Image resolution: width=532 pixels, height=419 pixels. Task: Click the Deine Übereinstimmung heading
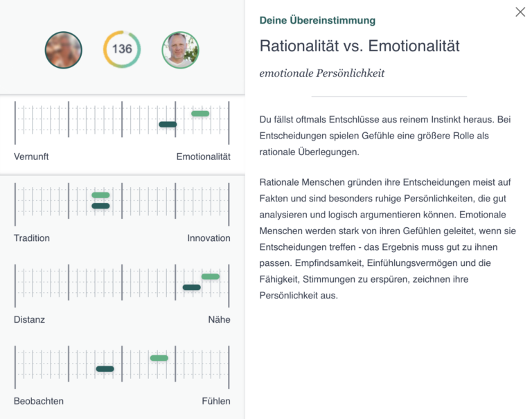pyautogui.click(x=317, y=21)
